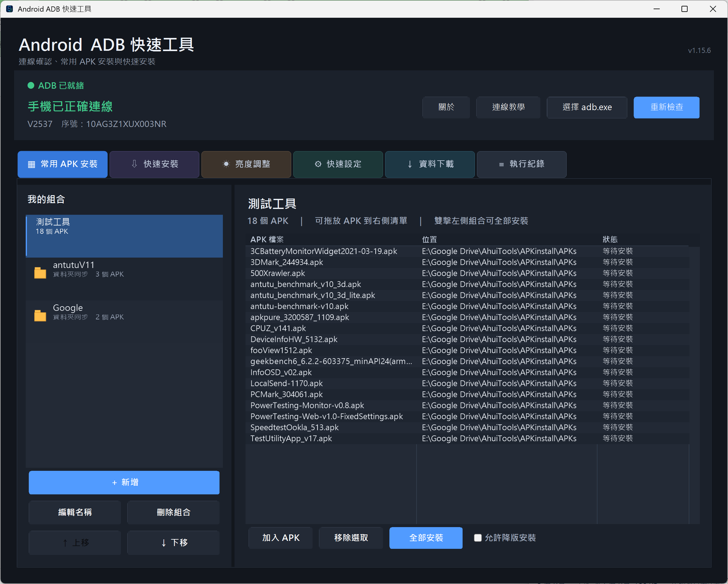728x584 pixels.
Task: Click the v1.15.6 version label
Action: [699, 50]
